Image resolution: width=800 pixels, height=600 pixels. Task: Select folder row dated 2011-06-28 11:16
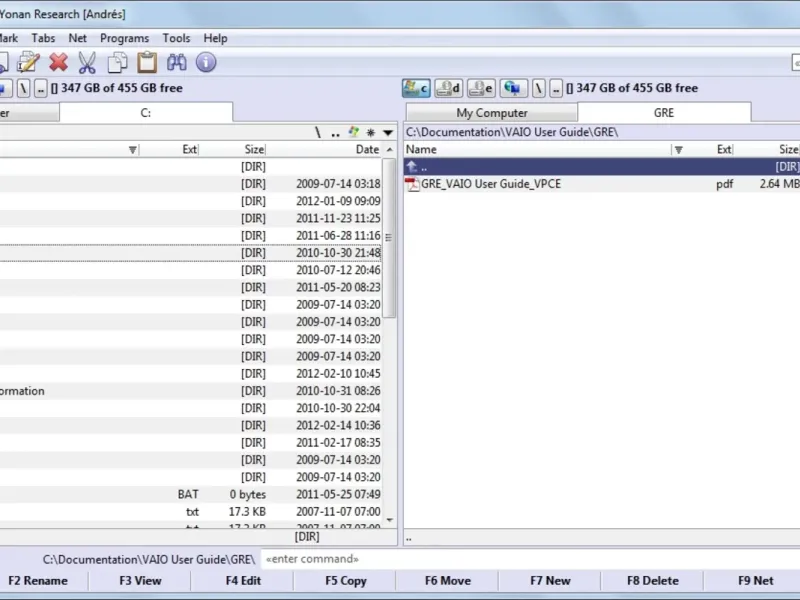click(x=190, y=236)
